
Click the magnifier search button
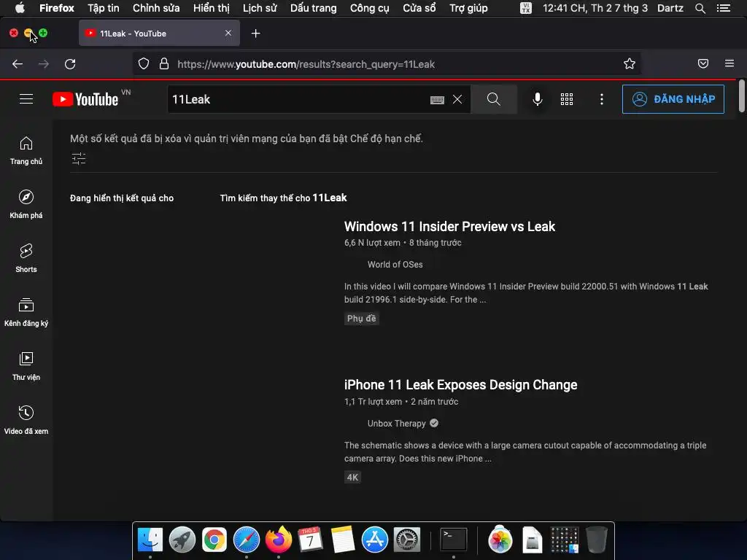(494, 99)
